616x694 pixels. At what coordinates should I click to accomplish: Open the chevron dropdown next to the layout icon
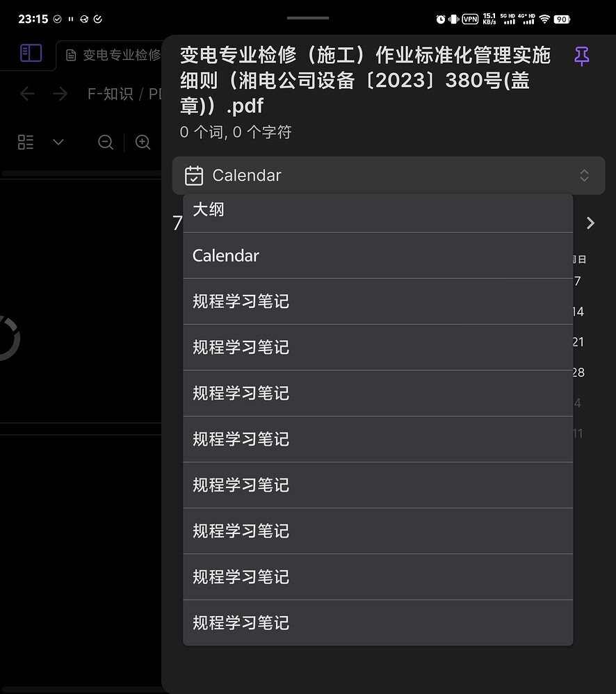click(58, 142)
